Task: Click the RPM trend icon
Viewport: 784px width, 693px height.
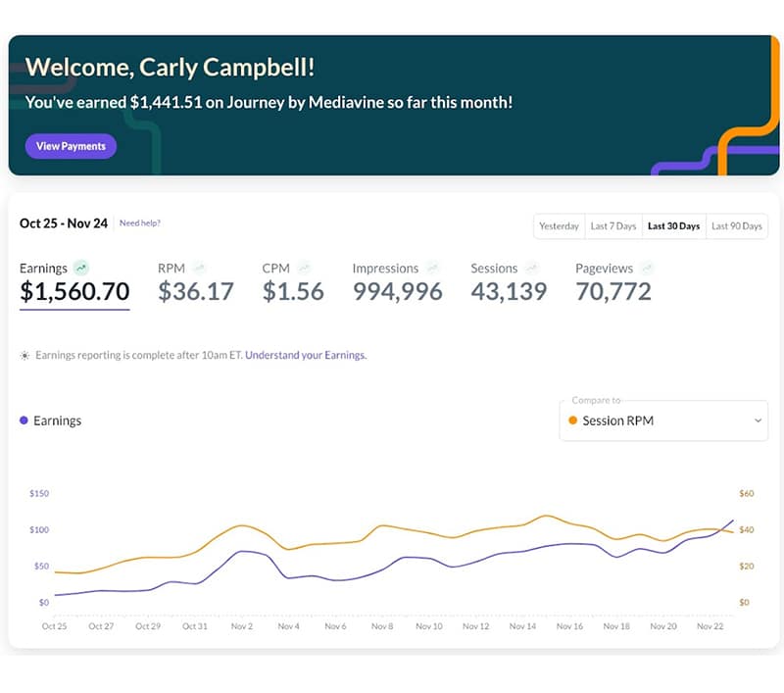Action: tap(200, 268)
